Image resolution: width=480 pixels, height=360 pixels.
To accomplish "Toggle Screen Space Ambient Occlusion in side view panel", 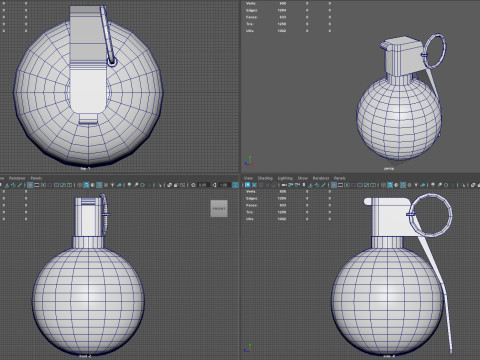I will pos(433,185).
